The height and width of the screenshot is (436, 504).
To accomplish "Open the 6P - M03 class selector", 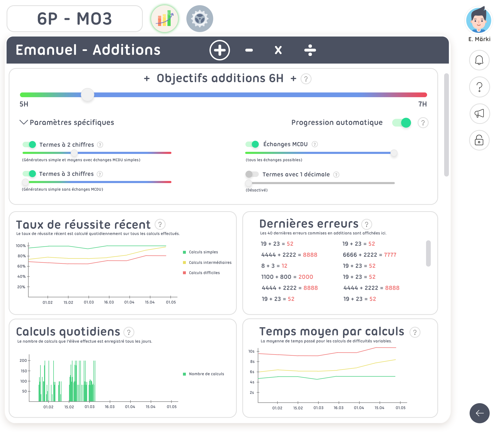I will click(x=75, y=19).
